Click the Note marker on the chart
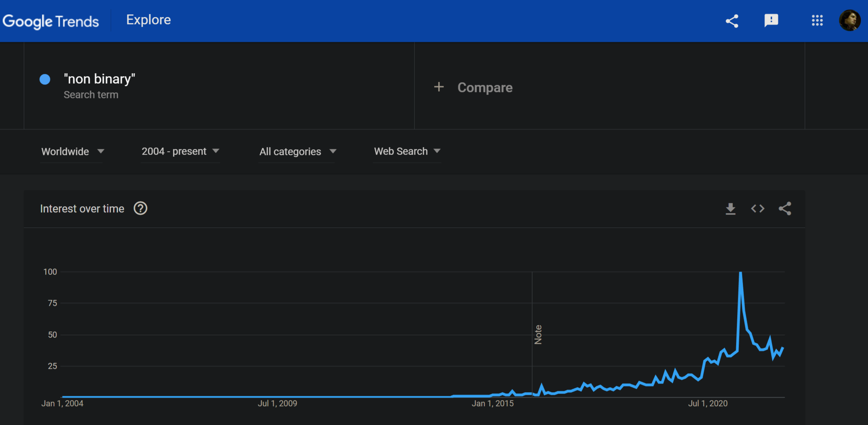 pyautogui.click(x=538, y=334)
